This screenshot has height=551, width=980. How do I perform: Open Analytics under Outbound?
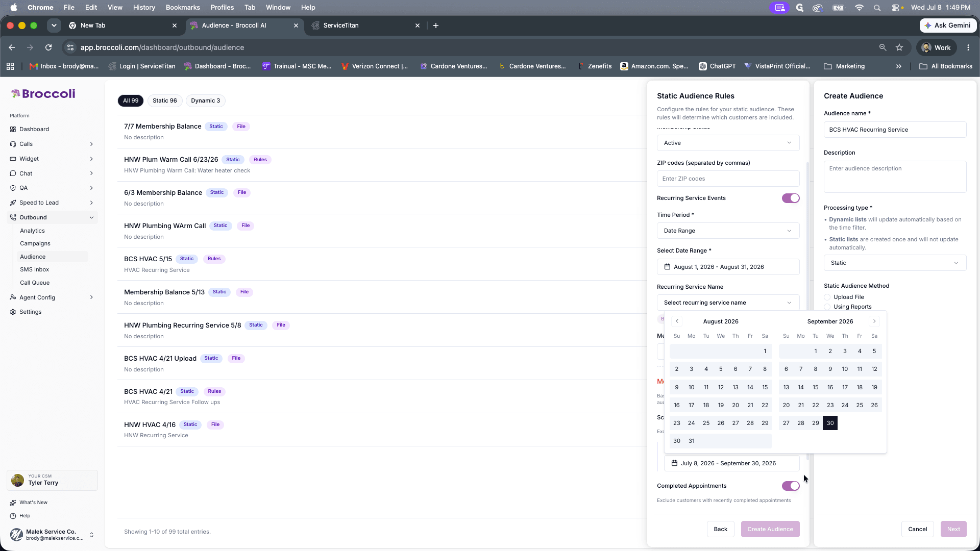coord(32,231)
